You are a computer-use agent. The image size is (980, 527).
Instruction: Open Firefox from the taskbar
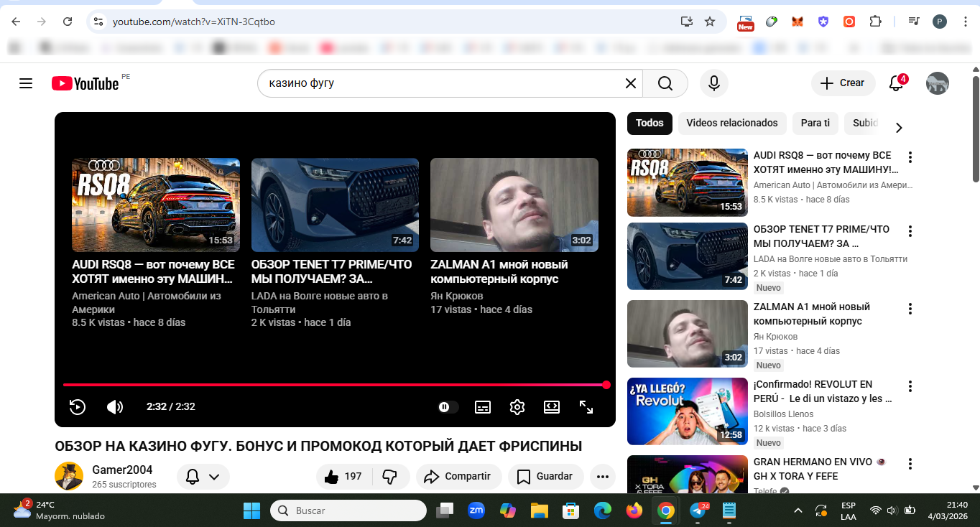[634, 510]
